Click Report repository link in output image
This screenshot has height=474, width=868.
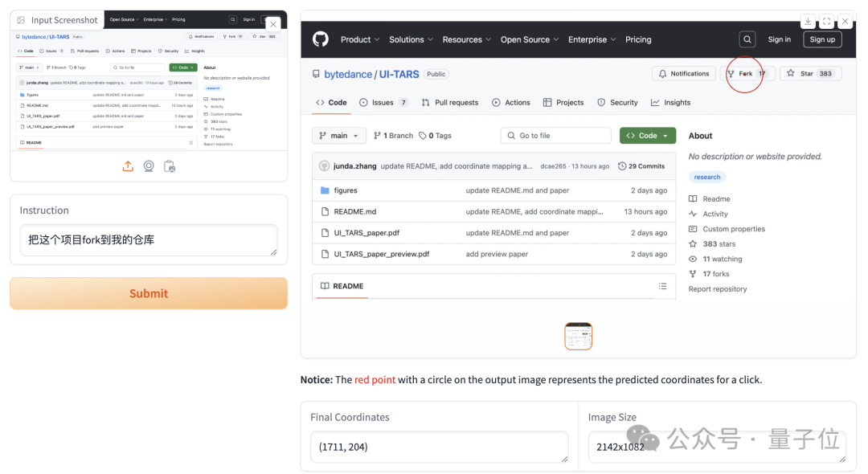coord(718,288)
